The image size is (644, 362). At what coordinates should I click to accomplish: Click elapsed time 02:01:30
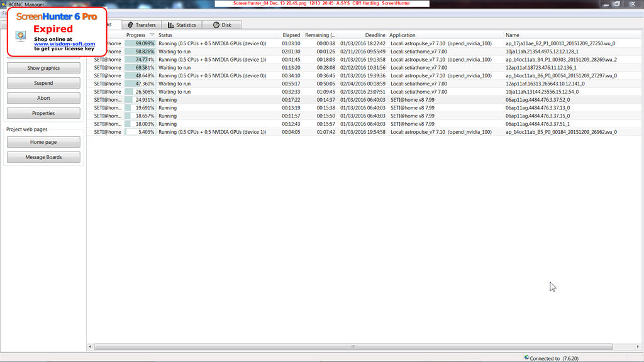(x=291, y=52)
